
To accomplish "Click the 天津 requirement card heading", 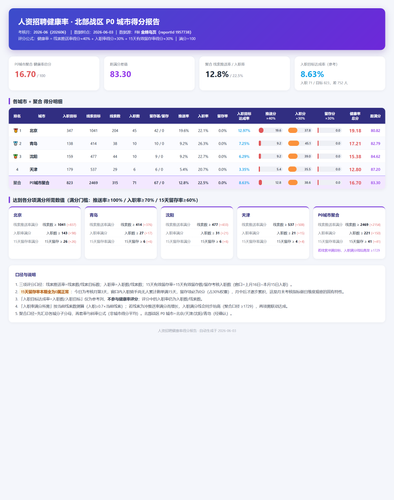I will pos(246,215).
